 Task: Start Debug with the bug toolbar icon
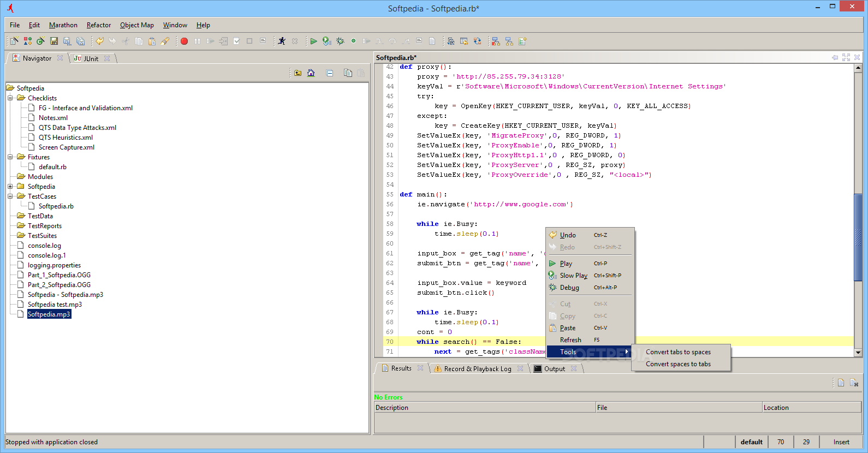(x=340, y=41)
